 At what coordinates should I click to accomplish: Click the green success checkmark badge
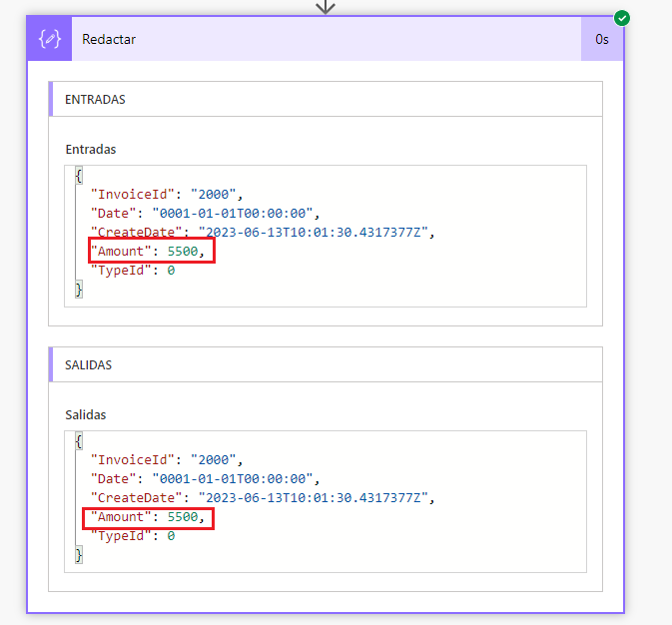tap(622, 18)
